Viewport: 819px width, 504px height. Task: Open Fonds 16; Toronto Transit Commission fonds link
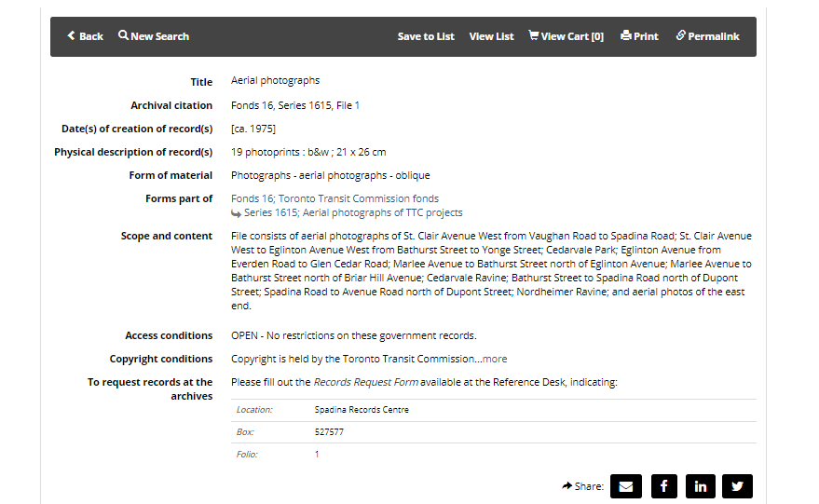tap(334, 198)
